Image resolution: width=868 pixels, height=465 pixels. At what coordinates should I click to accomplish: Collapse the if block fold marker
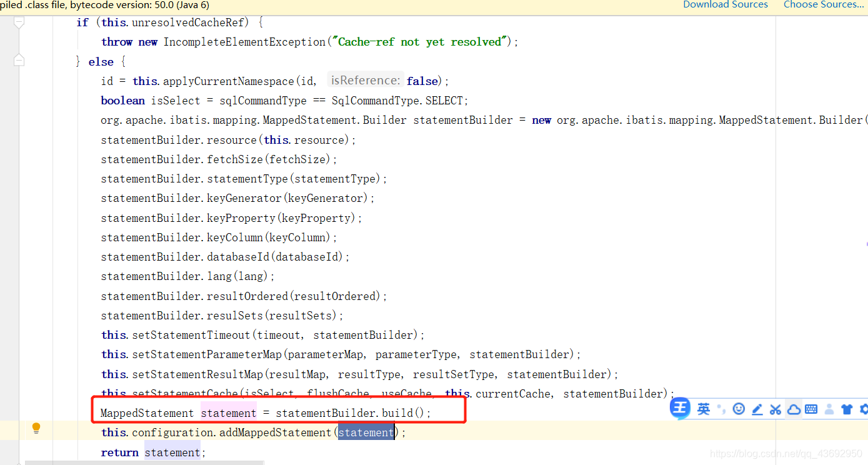[19, 22]
